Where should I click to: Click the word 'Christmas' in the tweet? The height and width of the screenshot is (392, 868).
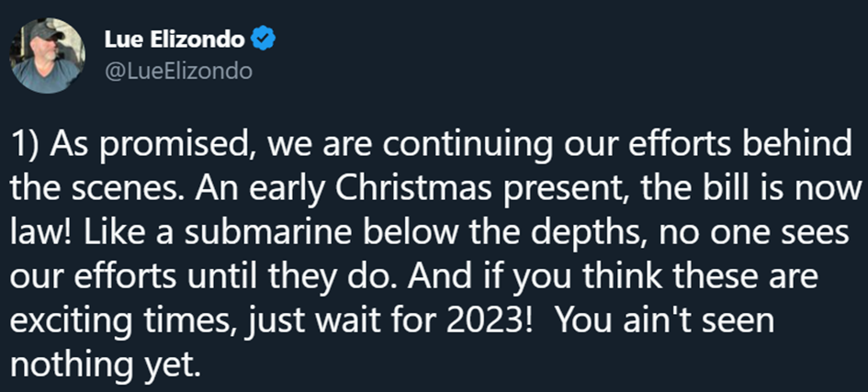(414, 190)
